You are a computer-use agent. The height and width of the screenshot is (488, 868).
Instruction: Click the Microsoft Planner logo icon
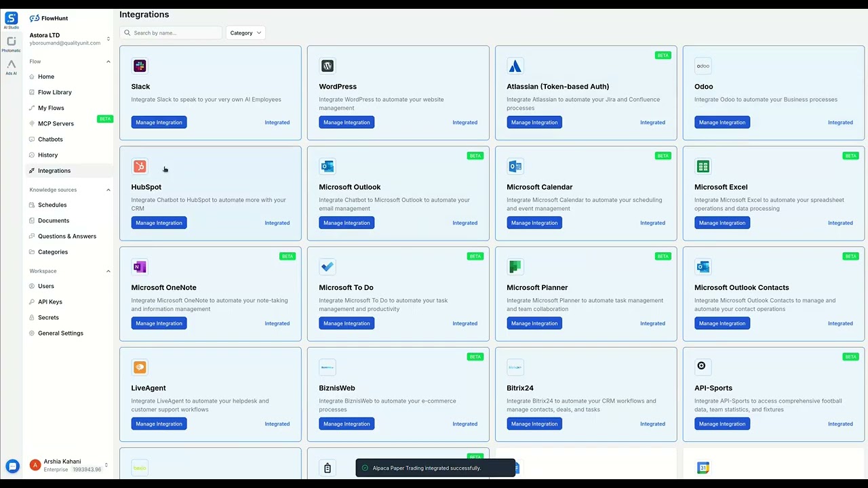point(515,266)
